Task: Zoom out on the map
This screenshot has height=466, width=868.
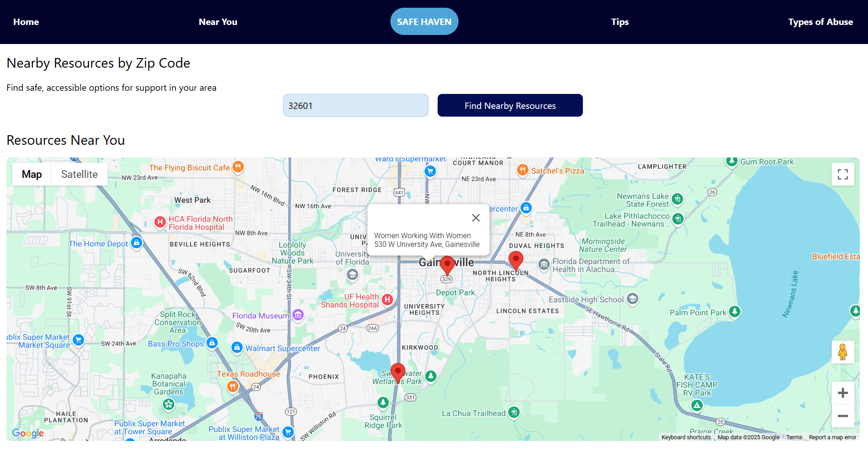Action: 843,416
